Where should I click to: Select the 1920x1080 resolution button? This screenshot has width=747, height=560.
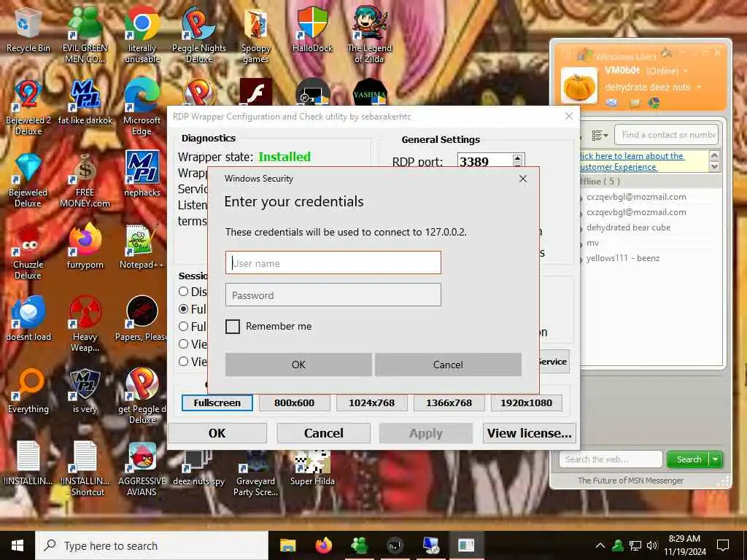pyautogui.click(x=527, y=402)
